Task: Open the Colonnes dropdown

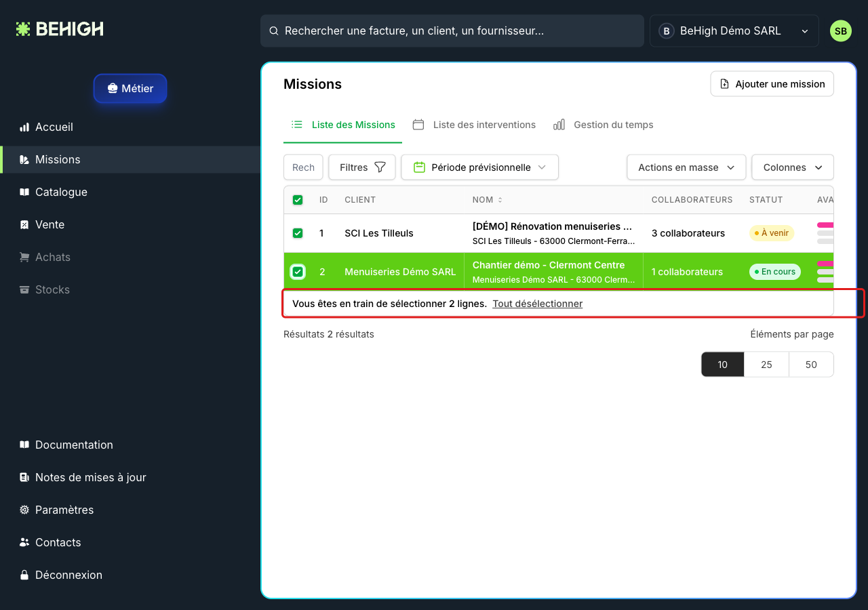Action: (793, 167)
